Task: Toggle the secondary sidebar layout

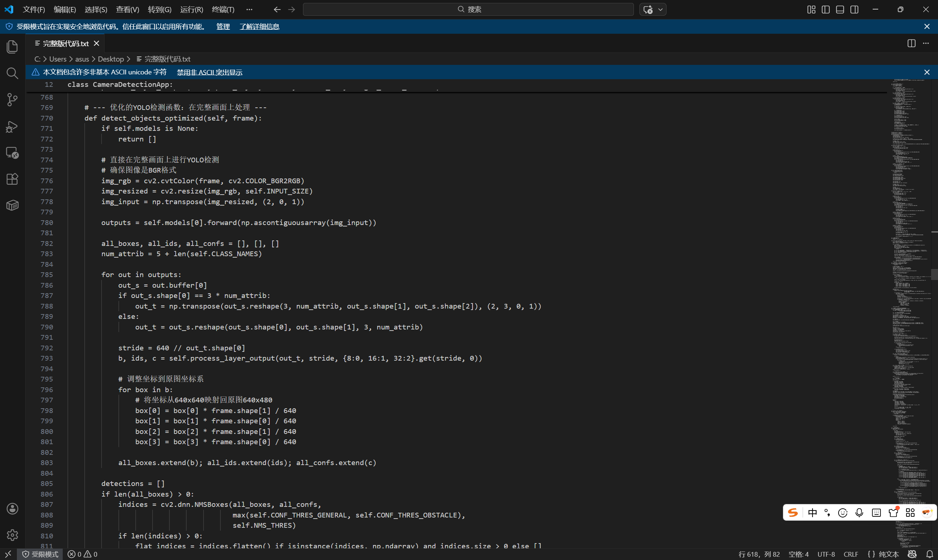Action: pyautogui.click(x=854, y=10)
